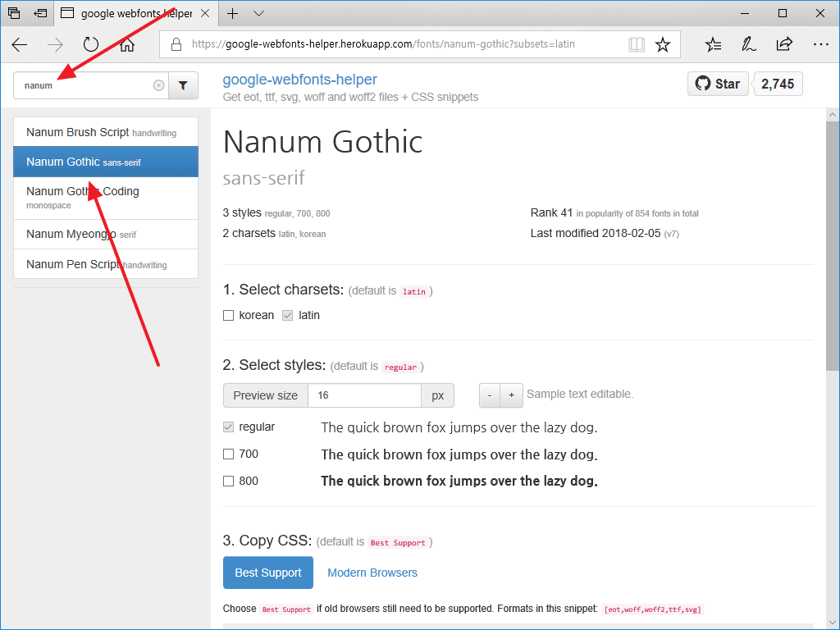Switch to Modern Browsers CSS
840x630 pixels.
point(372,573)
